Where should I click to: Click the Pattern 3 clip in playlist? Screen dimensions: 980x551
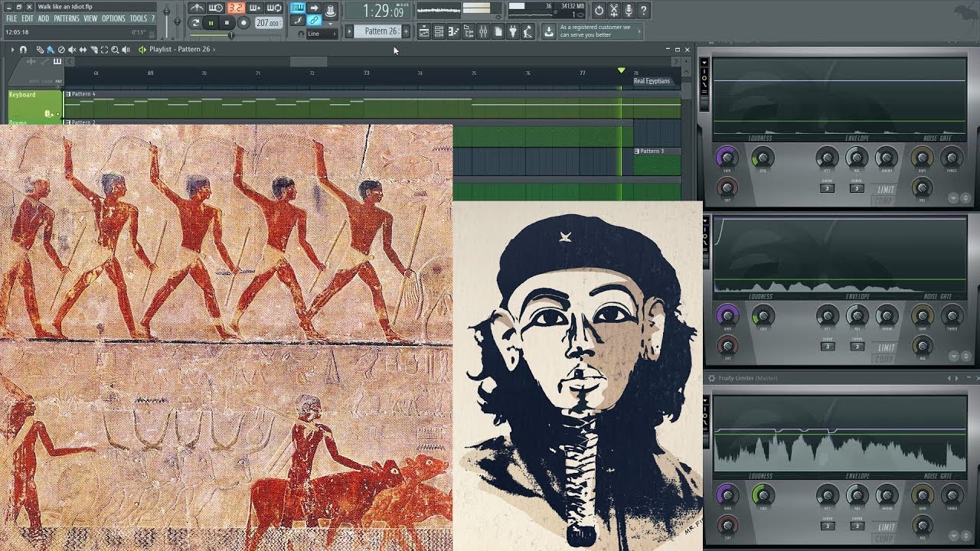click(657, 161)
